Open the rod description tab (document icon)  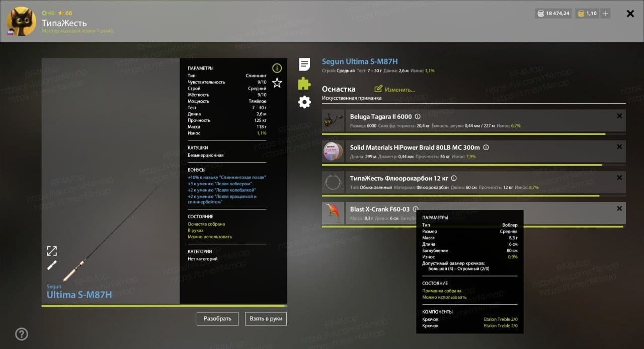pyautogui.click(x=304, y=64)
